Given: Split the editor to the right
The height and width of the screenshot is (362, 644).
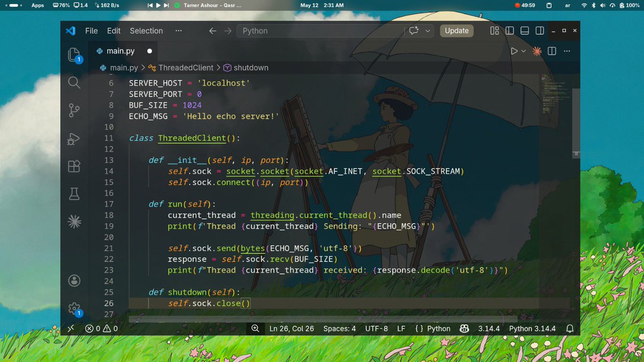Looking at the screenshot, I should point(552,51).
